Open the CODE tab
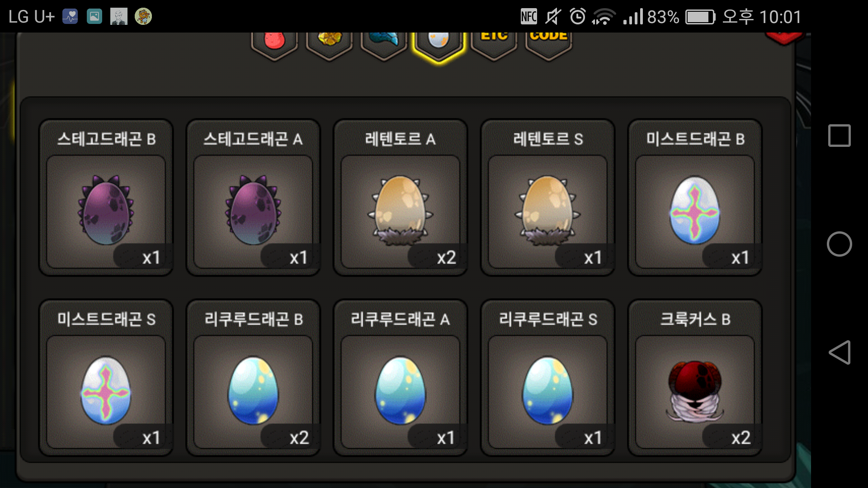Image resolution: width=868 pixels, height=488 pixels. pyautogui.click(x=548, y=44)
